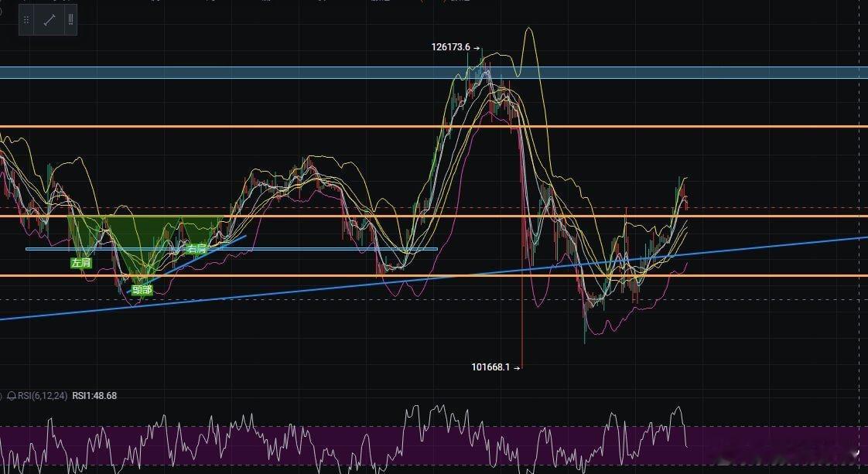Image resolution: width=868 pixels, height=474 pixels.
Task: Select the 左肩 label on the chart
Action: [80, 262]
